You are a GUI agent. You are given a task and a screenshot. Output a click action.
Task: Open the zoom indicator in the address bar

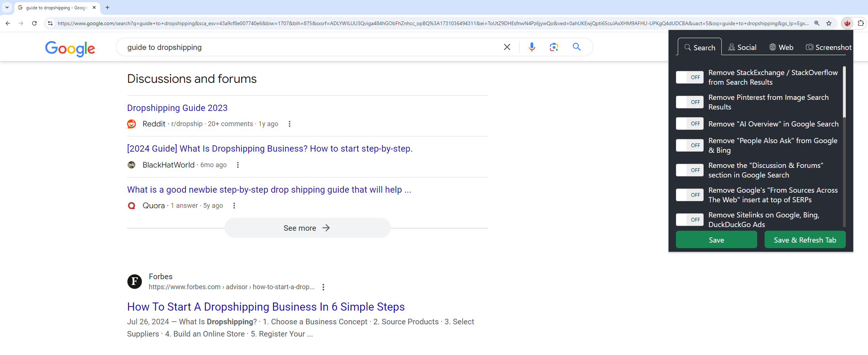[817, 23]
